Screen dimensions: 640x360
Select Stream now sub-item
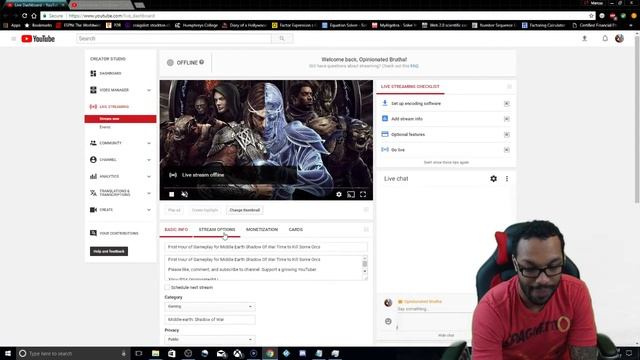(x=120, y=119)
